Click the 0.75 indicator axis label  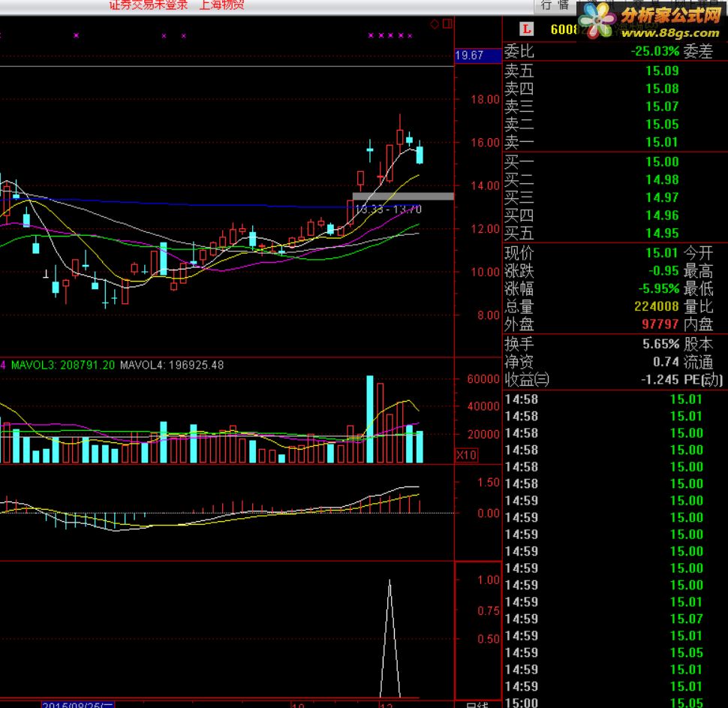488,611
